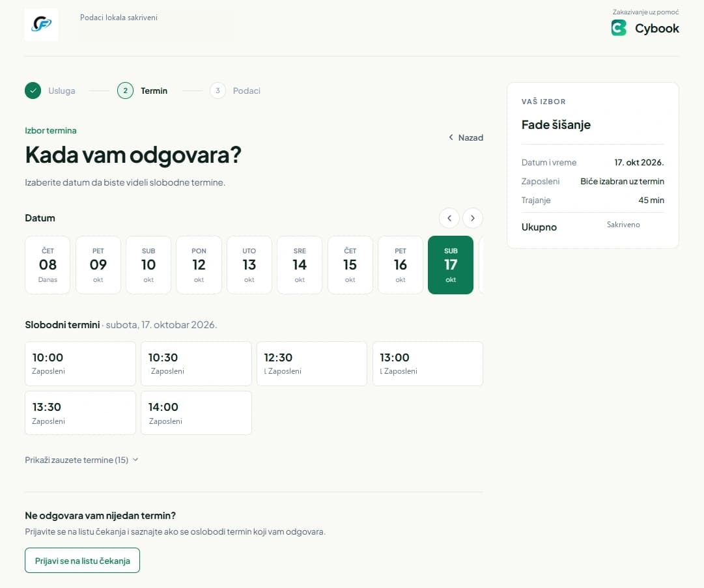The height and width of the screenshot is (588, 704).
Task: Click the salon logo icon
Action: tap(41, 25)
